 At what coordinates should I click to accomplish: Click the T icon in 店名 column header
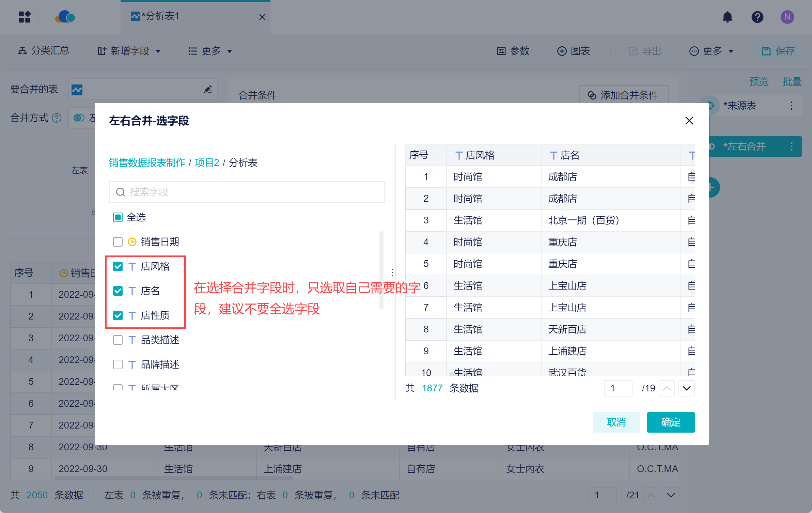point(553,156)
